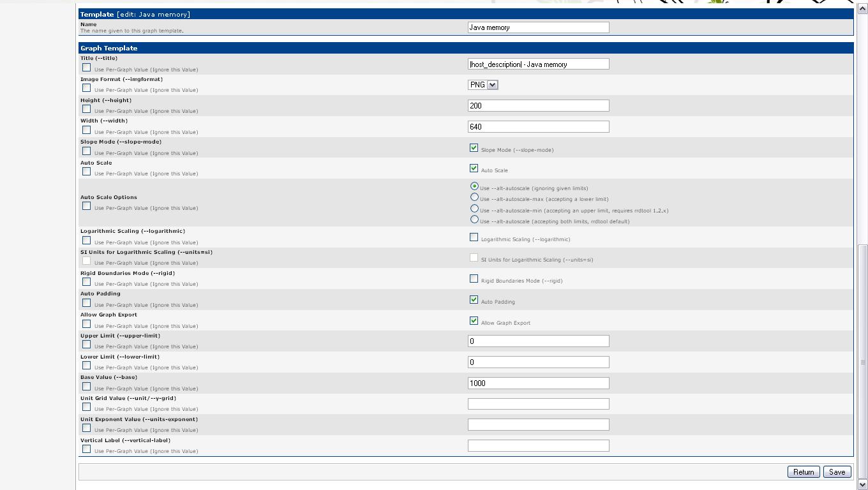
Task: Enable the Logarithmic Scaling (--logarithmic) value checkbox
Action: (x=474, y=237)
